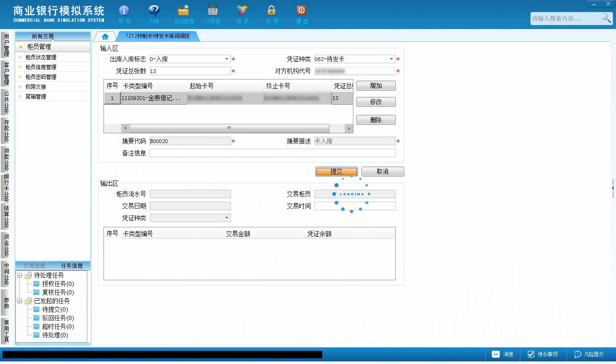Switch to the 交易信息 tab
Viewport: 616px width, 364px height.
(x=34, y=266)
